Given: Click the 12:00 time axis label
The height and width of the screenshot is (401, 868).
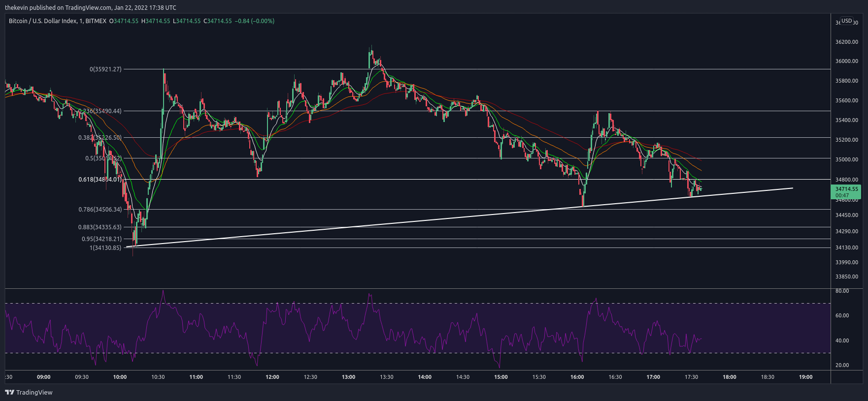Looking at the screenshot, I should point(272,377).
